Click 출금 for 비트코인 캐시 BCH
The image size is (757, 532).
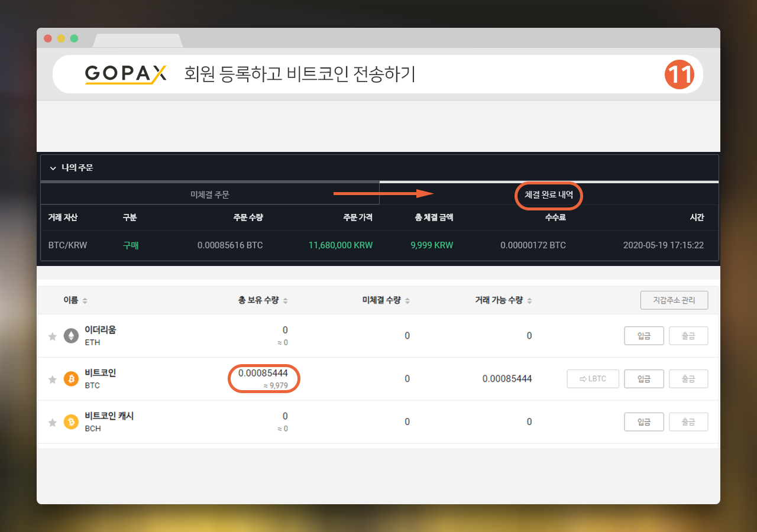(688, 421)
